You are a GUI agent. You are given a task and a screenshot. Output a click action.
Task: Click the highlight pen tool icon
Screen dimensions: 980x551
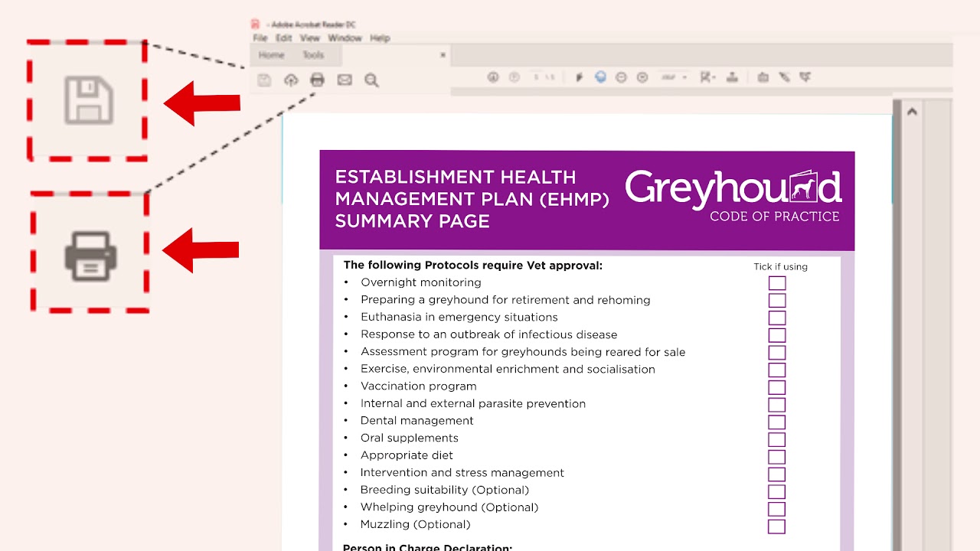[x=784, y=77]
